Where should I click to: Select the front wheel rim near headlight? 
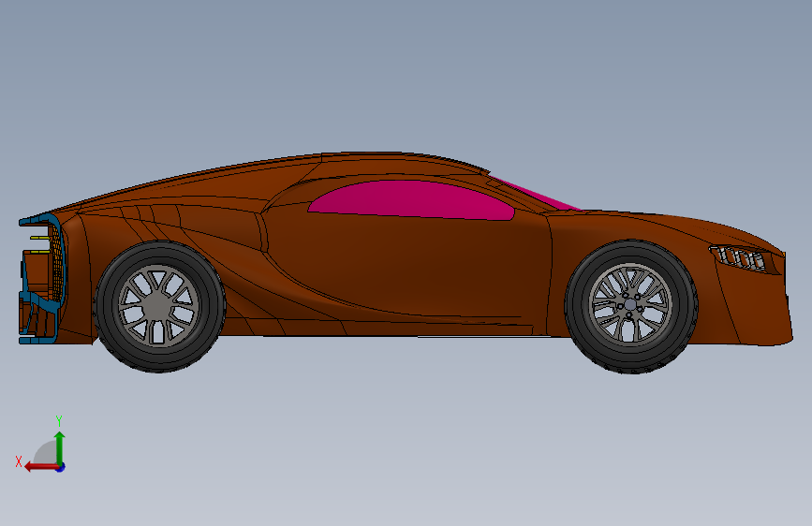tap(630, 305)
